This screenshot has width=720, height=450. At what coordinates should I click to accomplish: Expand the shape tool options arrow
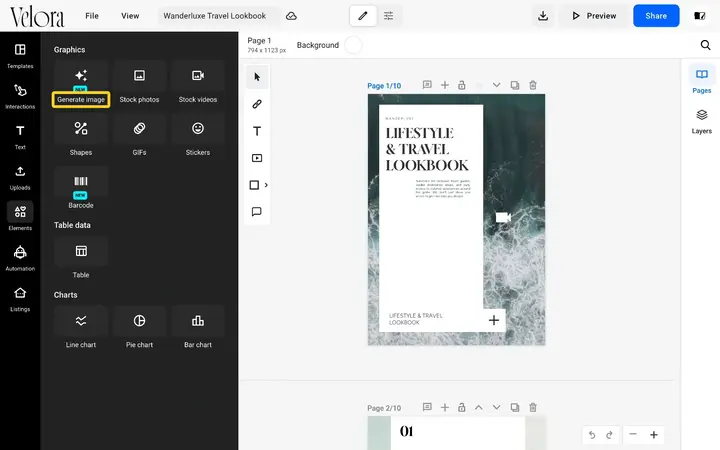[266, 185]
